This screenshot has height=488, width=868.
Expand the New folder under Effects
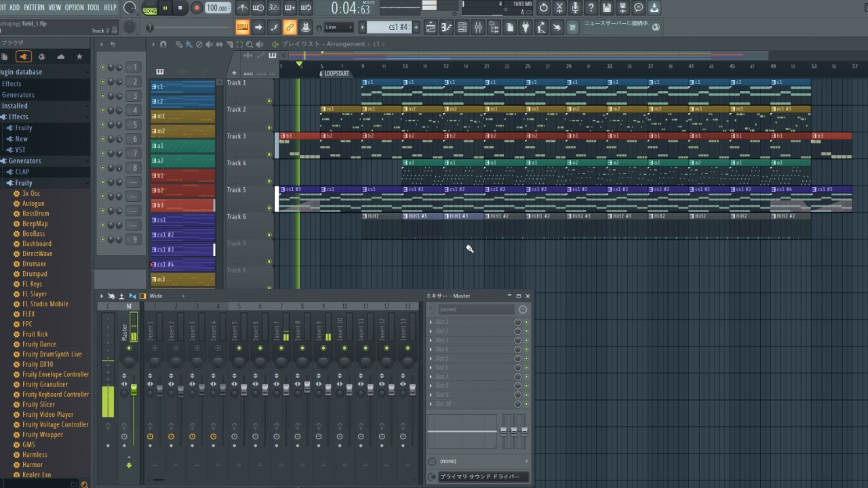(21, 139)
